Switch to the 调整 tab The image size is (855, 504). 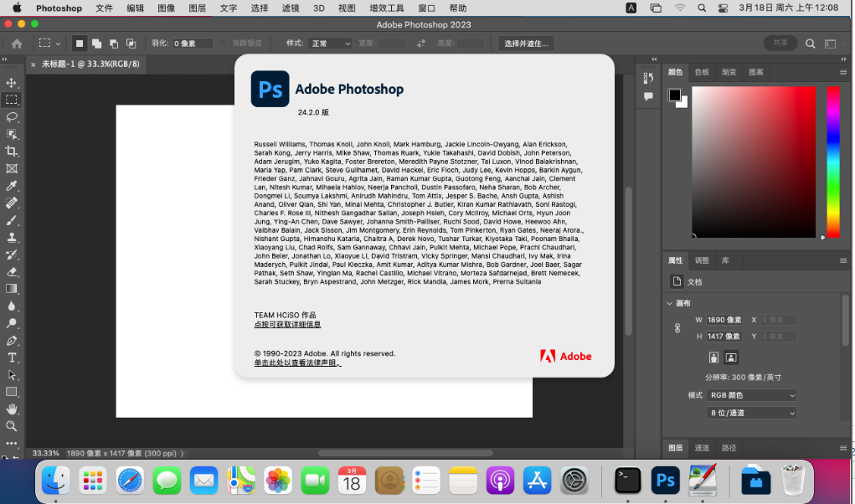tap(702, 260)
